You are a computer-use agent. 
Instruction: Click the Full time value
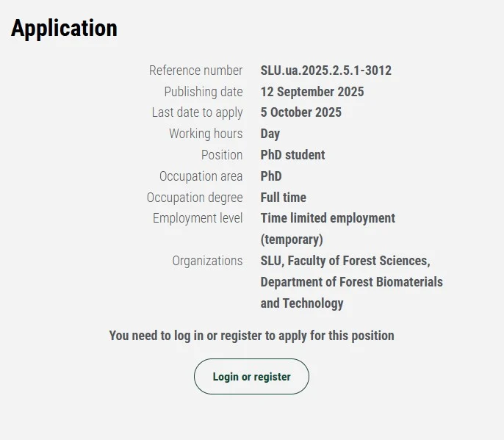pos(283,198)
